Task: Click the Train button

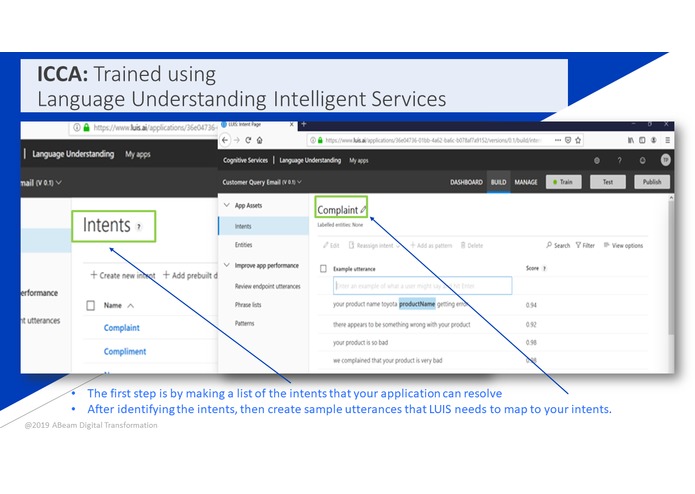Action: pos(564,182)
